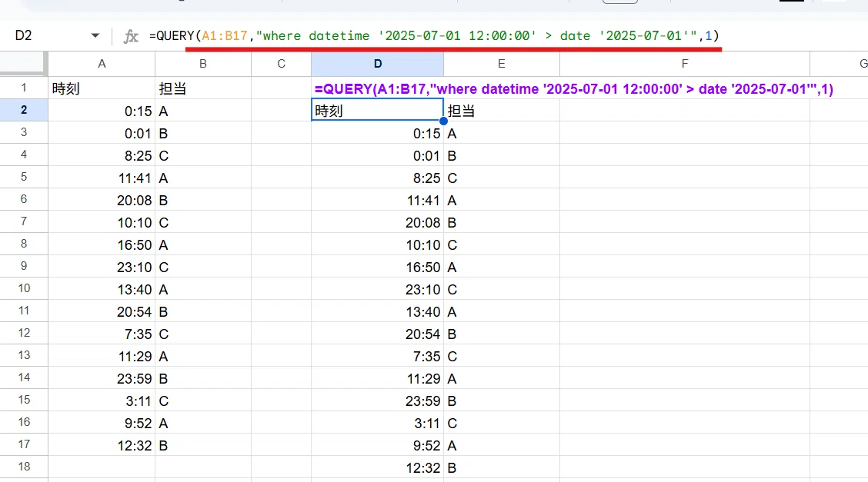Select column A header
Screen dimensions: 868x482
point(102,64)
